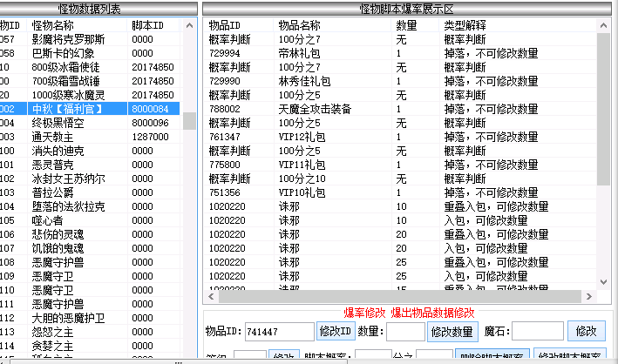This screenshot has height=364, width=618.
Task: Select monster 普拉公爵
Action: click(52, 192)
